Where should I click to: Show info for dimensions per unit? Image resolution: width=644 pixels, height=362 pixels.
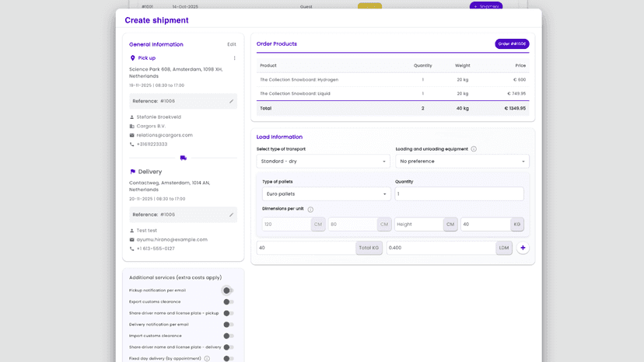[x=310, y=209]
